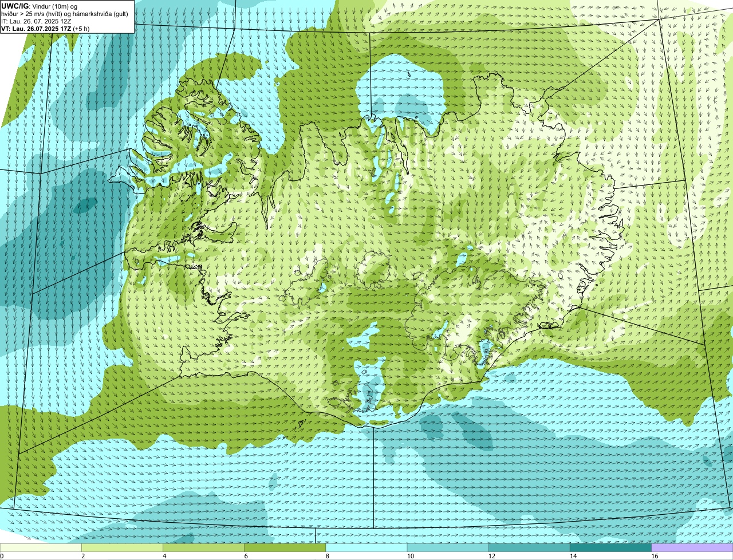This screenshot has width=733, height=560.
Task: Pick the teal 12–14 legend swatch
Action: click(530, 547)
